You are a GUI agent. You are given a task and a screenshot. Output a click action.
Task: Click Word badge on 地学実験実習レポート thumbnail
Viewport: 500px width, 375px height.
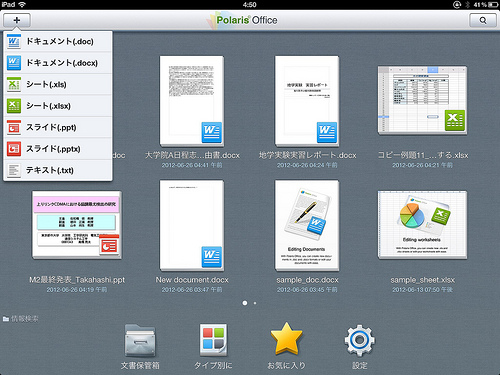327,132
